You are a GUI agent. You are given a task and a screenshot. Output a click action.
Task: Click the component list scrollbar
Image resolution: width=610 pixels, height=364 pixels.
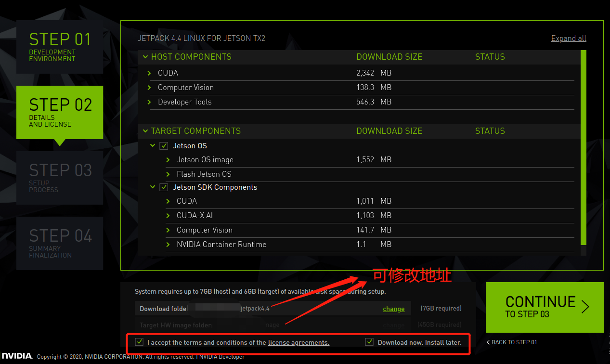click(x=584, y=148)
